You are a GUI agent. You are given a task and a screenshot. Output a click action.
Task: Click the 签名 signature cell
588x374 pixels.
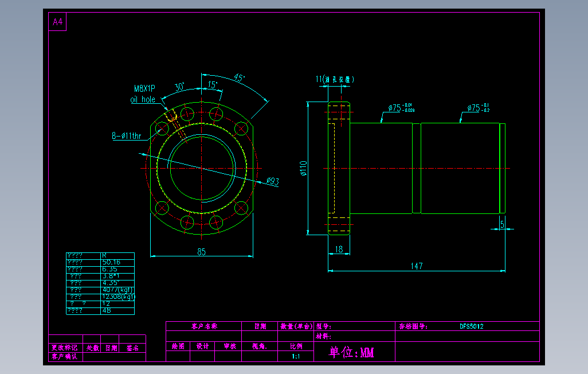132,348
